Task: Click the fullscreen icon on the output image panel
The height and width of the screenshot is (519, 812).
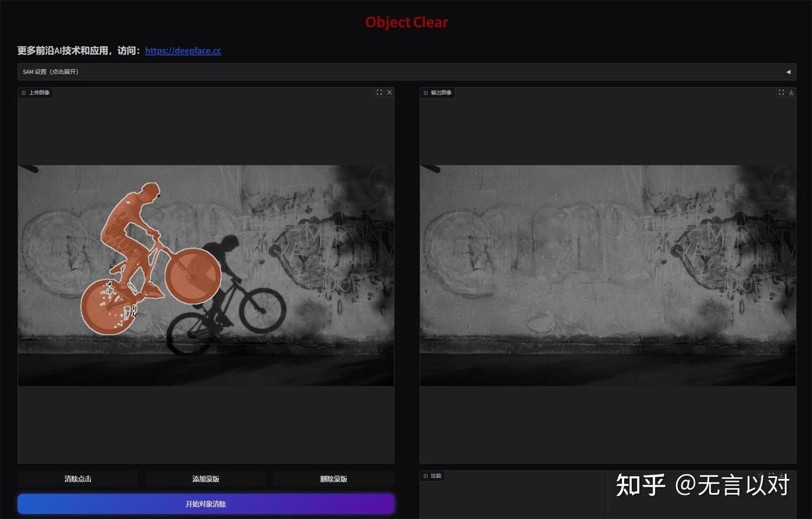Action: pos(781,92)
